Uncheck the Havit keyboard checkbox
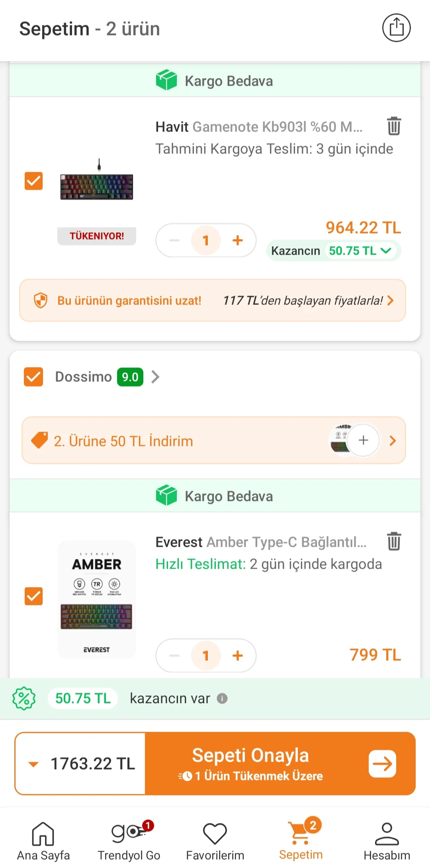The image size is (430, 868). (x=34, y=181)
